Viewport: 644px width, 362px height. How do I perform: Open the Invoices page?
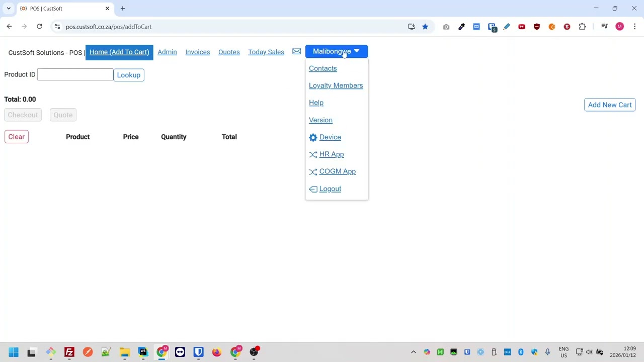[197, 52]
